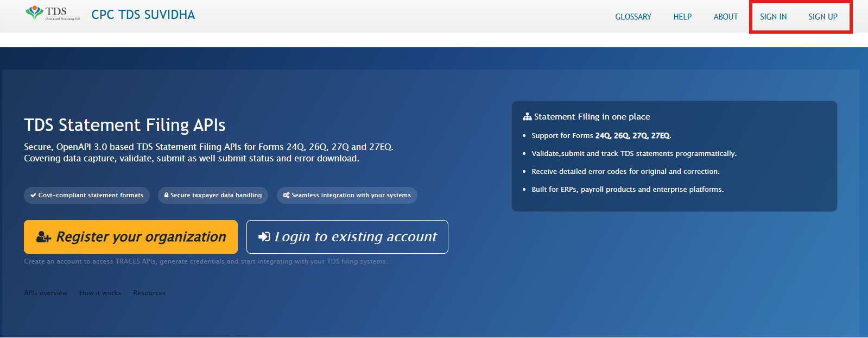Open the HELP menu item
The width and height of the screenshot is (868, 338).
682,17
